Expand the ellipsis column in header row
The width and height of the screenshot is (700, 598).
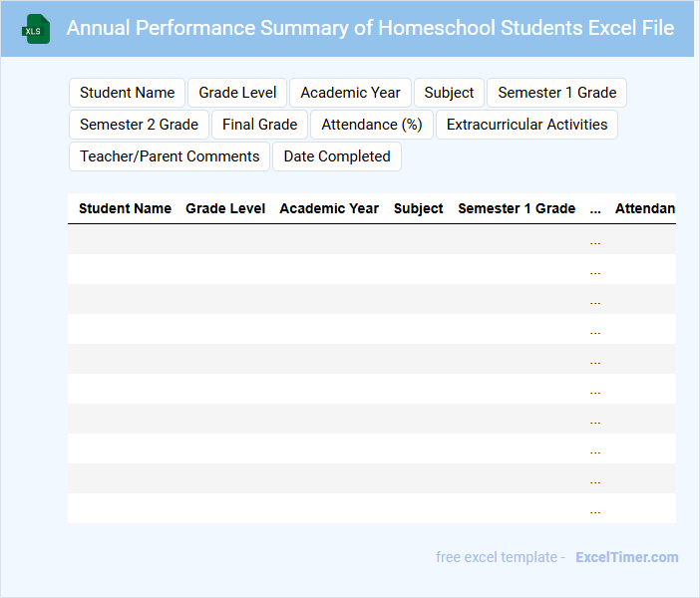pyautogui.click(x=595, y=209)
